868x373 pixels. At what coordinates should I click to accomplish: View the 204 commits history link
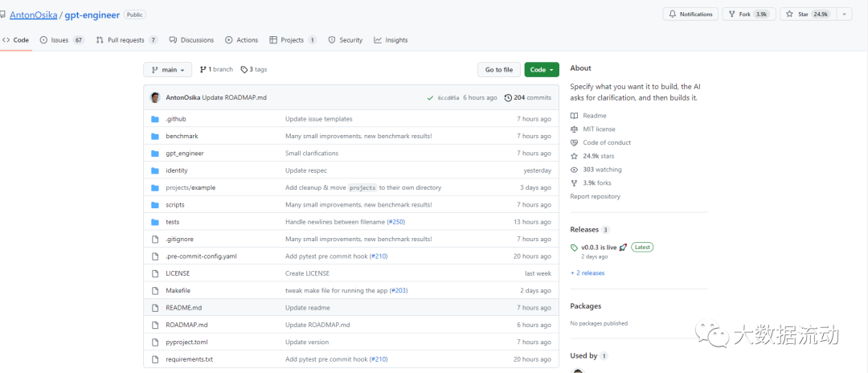[527, 98]
